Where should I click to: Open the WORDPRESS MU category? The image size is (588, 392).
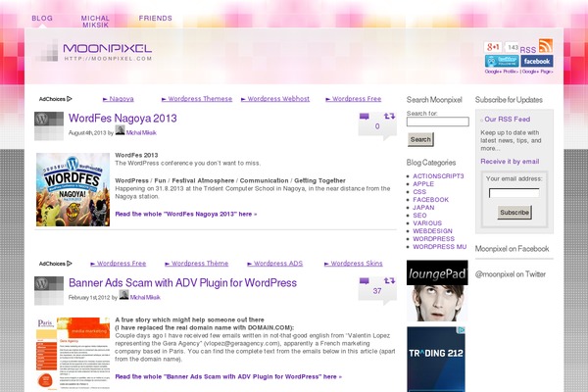tap(440, 247)
